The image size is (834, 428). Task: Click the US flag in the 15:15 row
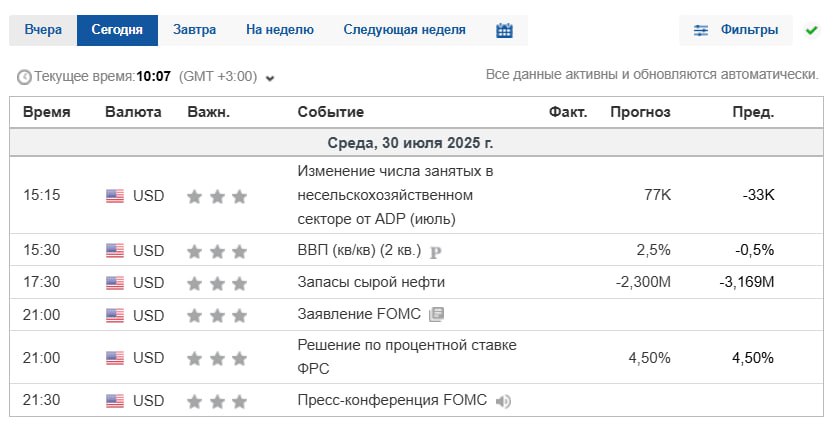(x=115, y=196)
